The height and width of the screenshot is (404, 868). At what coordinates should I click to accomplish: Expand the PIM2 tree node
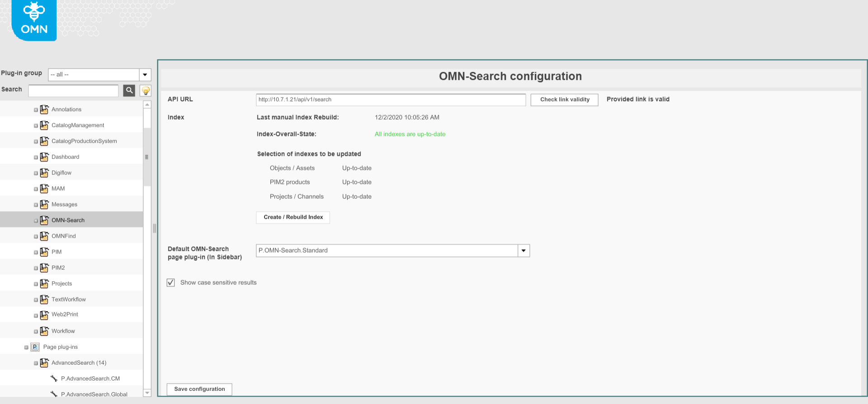36,268
